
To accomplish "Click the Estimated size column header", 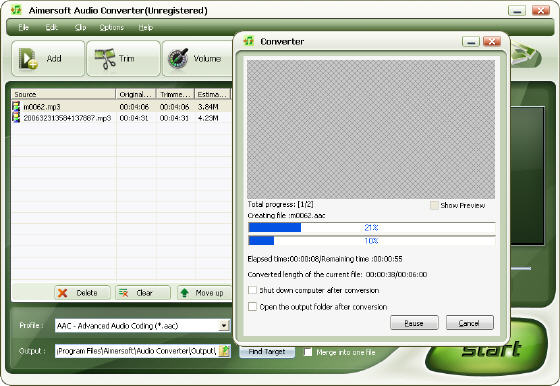I will [x=212, y=94].
